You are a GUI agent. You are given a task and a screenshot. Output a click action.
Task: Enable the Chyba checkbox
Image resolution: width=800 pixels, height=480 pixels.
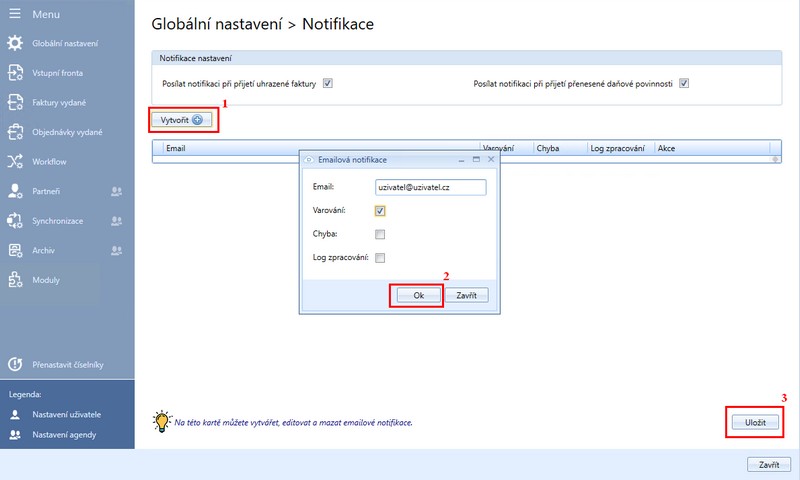[x=380, y=235]
